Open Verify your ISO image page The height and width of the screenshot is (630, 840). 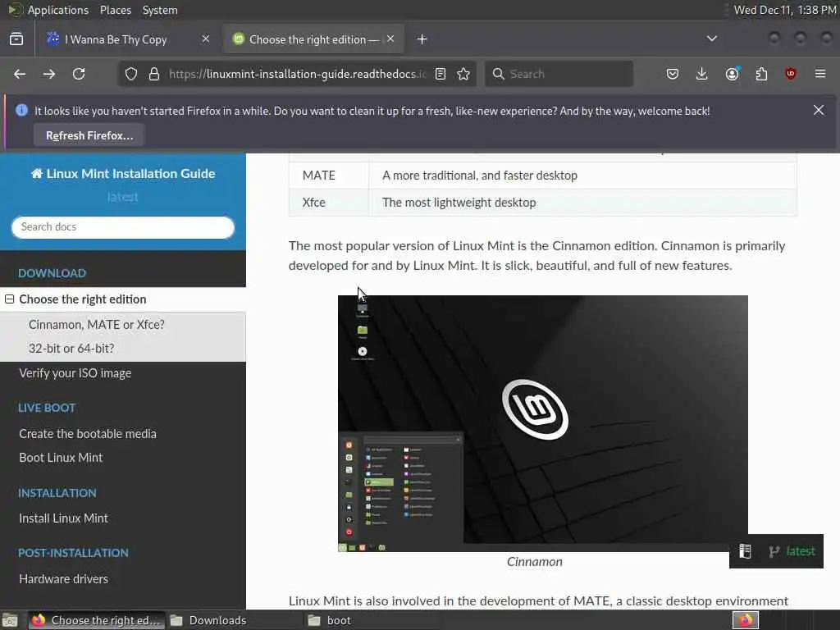(x=75, y=373)
